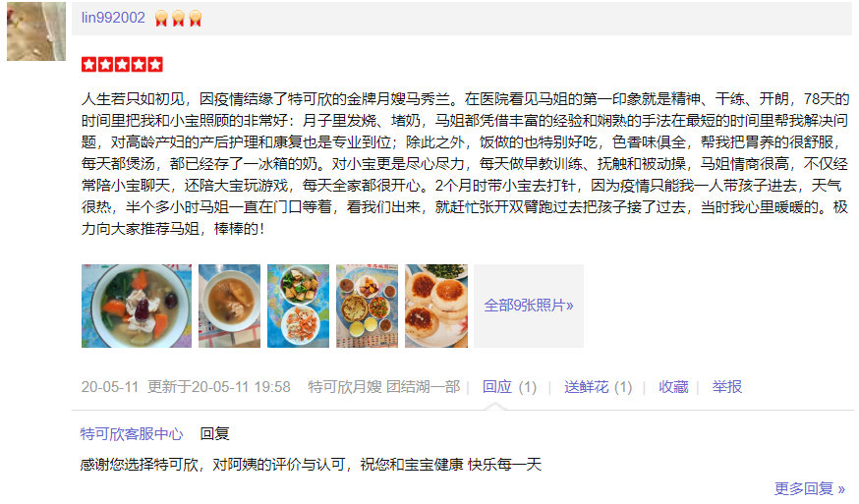This screenshot has width=859, height=504.
Task: Click the third red rating star
Action: 122,65
